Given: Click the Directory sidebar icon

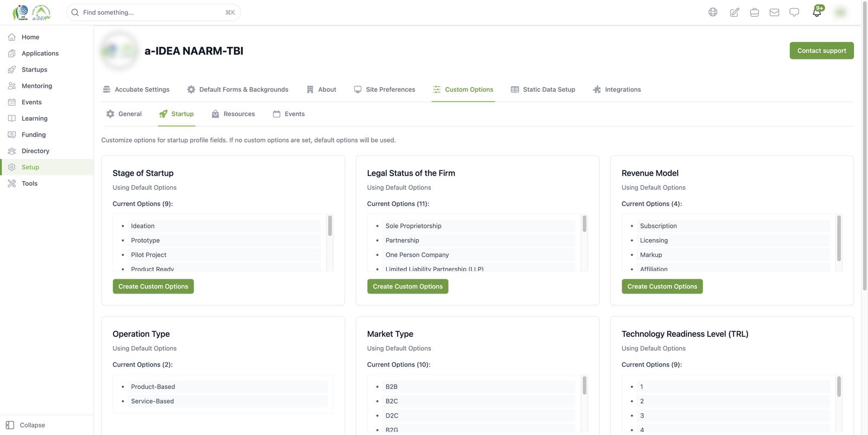Looking at the screenshot, I should 12,151.
